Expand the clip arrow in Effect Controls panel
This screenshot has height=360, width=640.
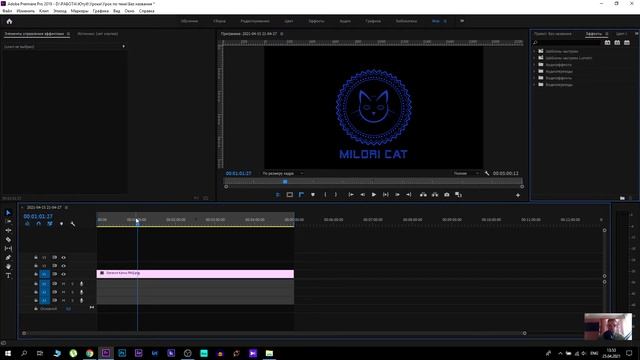pyautogui.click(x=123, y=47)
